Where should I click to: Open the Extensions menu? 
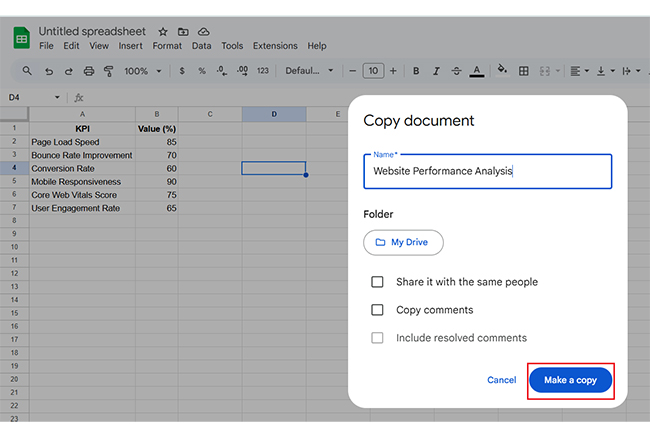point(275,46)
